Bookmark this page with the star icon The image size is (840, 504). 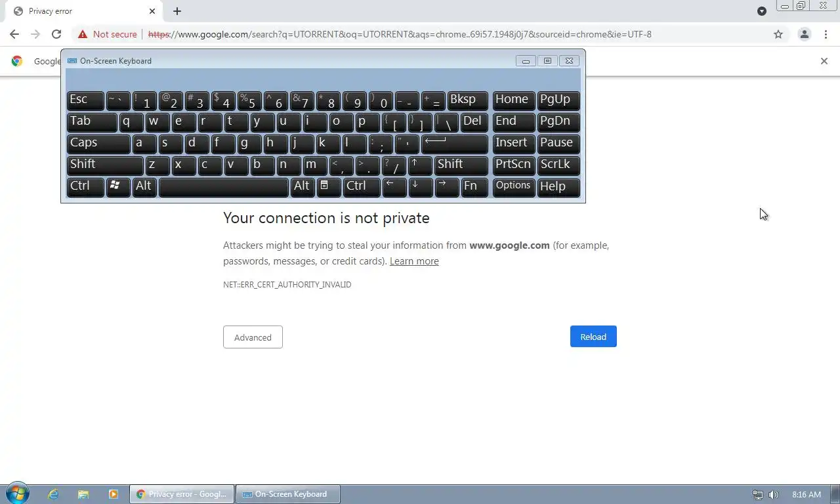(778, 34)
